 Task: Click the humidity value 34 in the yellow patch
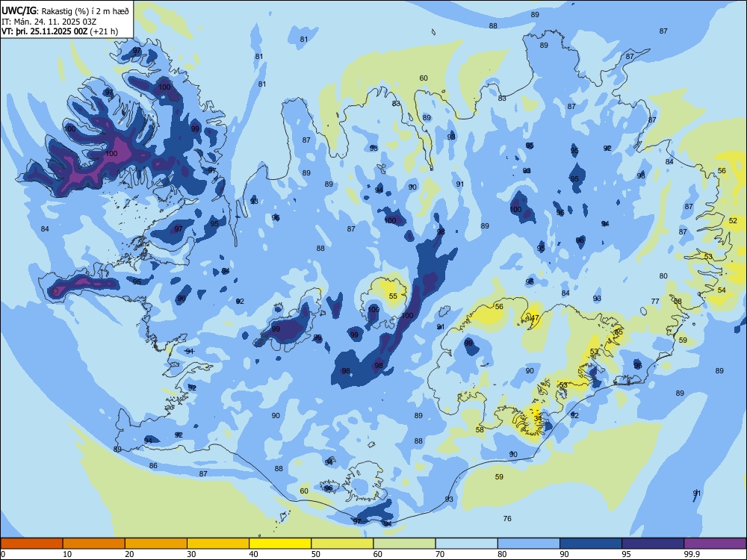point(537,419)
